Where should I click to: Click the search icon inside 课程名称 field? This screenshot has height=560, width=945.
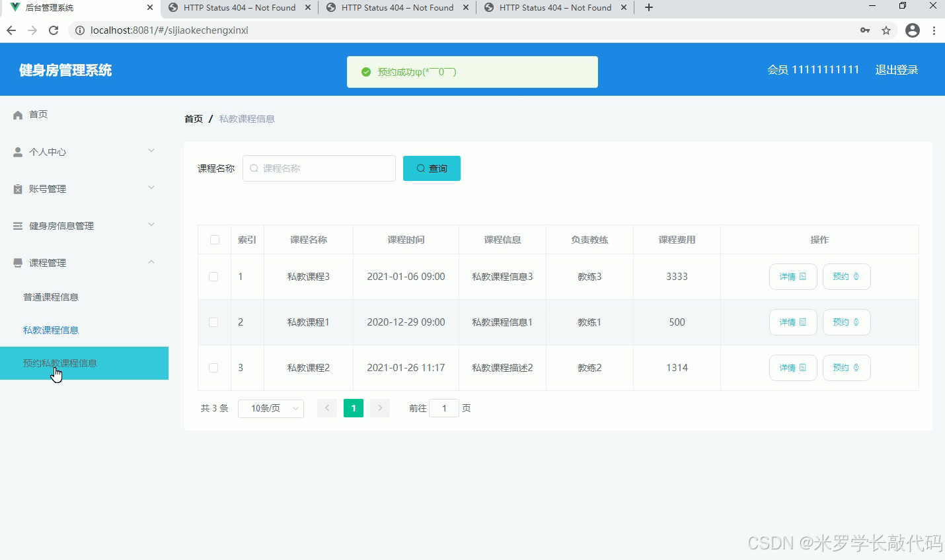[254, 168]
